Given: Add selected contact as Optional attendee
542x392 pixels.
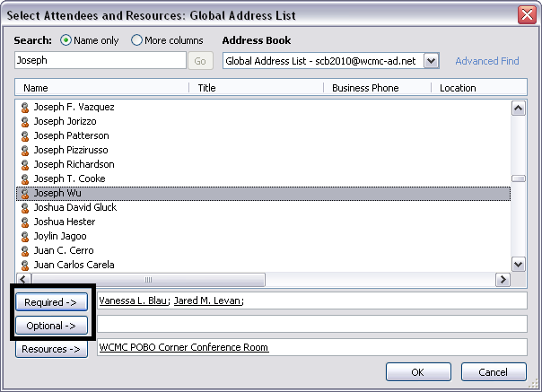Looking at the screenshot, I should (x=51, y=326).
